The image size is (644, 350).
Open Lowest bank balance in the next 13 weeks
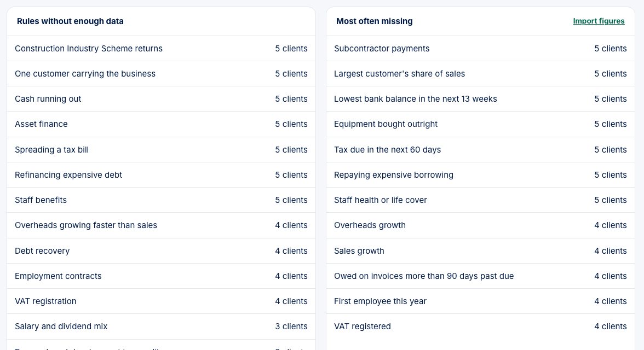point(480,99)
